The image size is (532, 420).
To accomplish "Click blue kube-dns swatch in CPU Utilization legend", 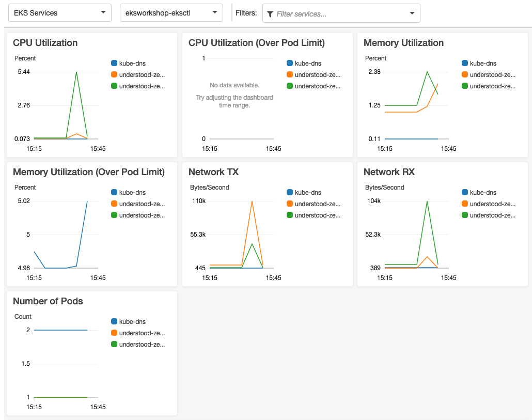I will point(114,64).
